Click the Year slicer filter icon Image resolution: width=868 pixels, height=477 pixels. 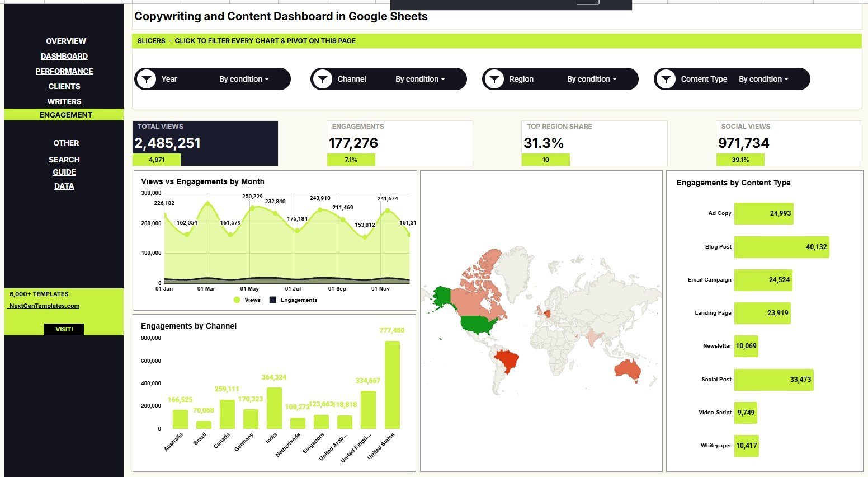coord(147,79)
